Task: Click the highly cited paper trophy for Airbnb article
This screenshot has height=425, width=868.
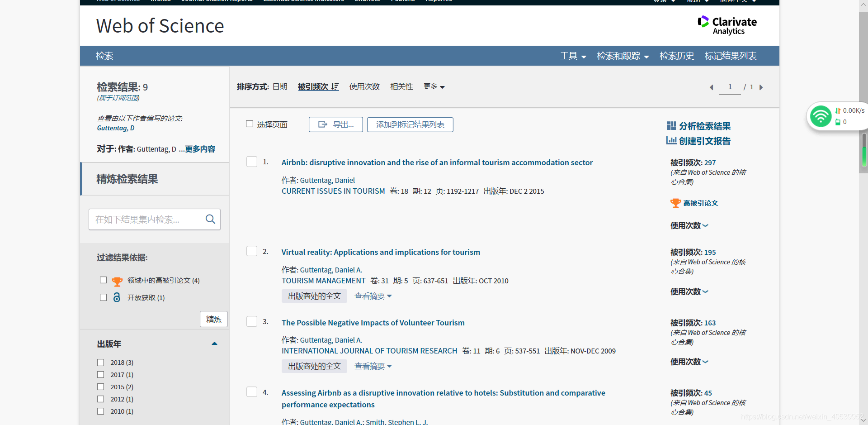Action: 675,203
